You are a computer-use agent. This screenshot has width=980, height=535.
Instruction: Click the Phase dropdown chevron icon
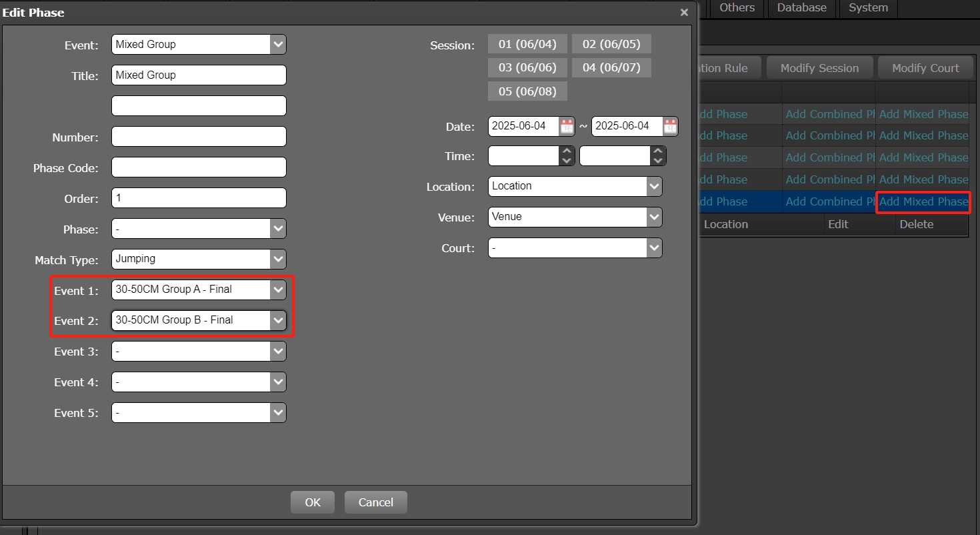(279, 229)
